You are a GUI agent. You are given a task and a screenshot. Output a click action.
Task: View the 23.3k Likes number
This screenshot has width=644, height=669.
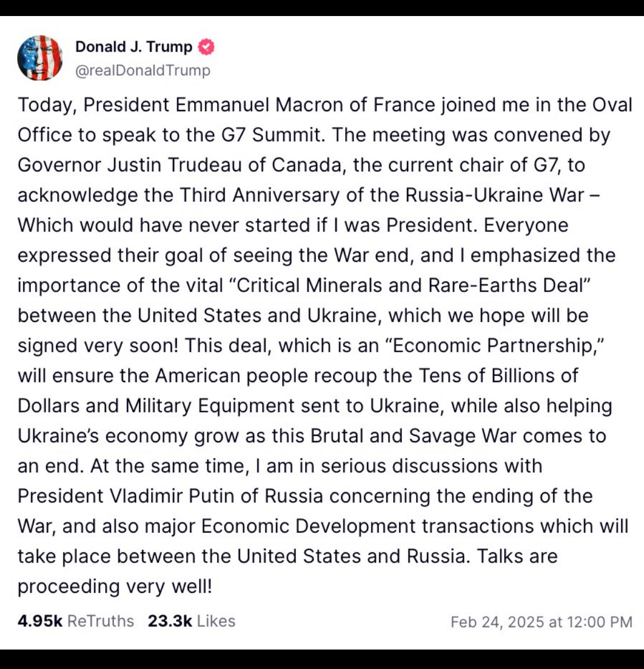coord(169,621)
